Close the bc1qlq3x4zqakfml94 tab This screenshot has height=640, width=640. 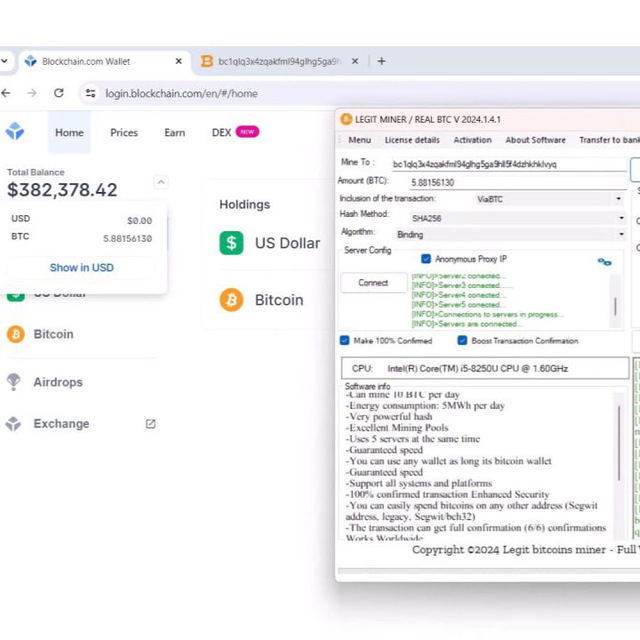355,61
